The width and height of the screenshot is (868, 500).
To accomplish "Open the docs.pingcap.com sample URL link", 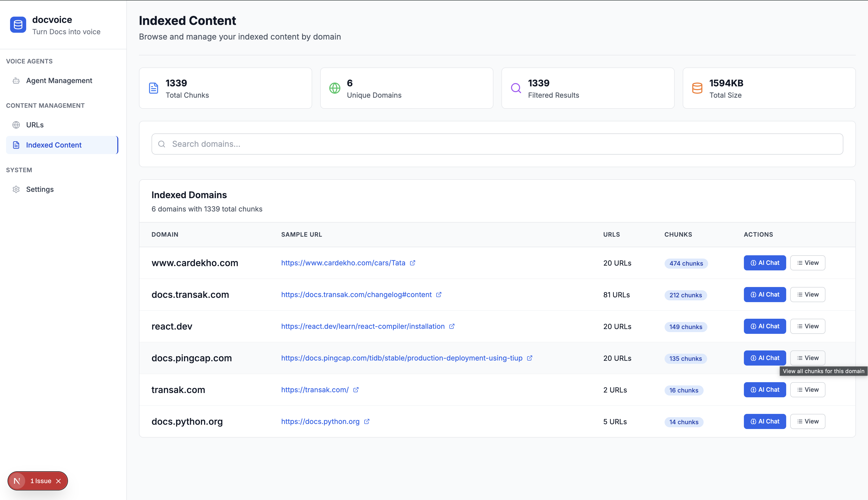I will point(401,358).
